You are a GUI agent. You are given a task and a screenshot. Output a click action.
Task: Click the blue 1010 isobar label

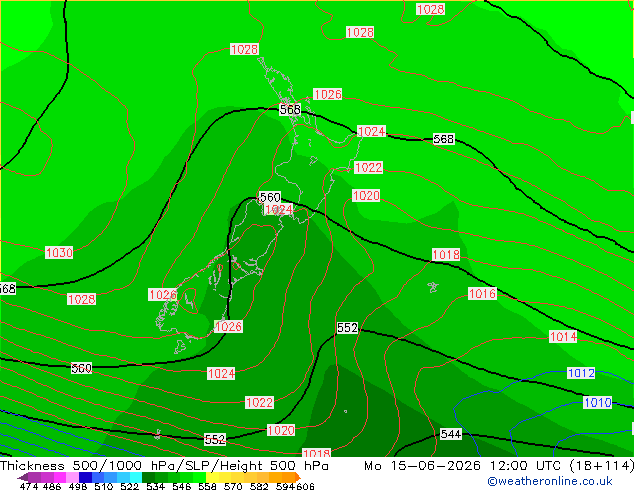click(x=598, y=402)
